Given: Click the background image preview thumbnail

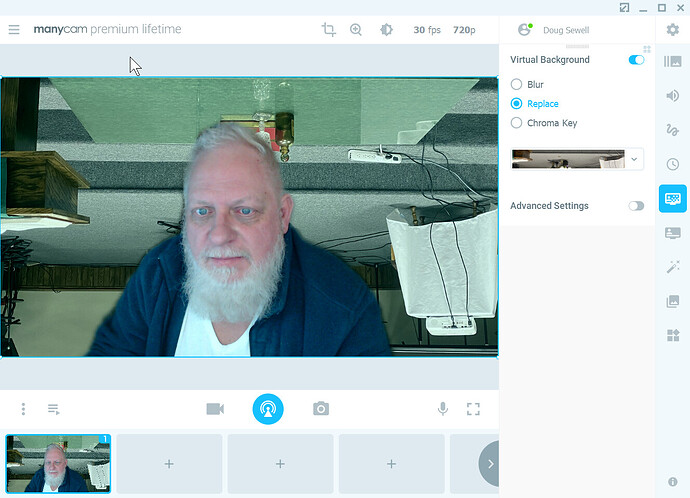Looking at the screenshot, I should pos(568,159).
